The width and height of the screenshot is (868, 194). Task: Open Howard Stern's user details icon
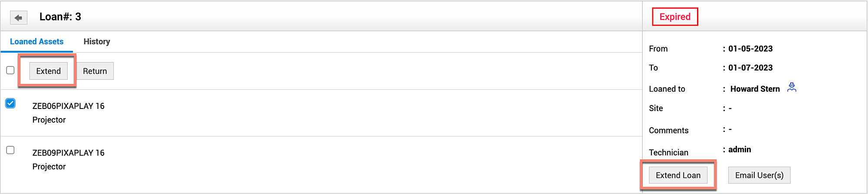[792, 88]
